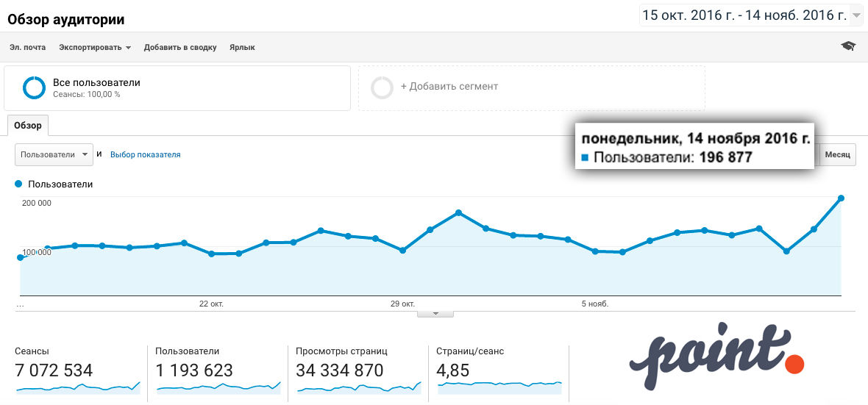The height and width of the screenshot is (405, 868).
Task: Click the value 4,85
Action: point(453,370)
